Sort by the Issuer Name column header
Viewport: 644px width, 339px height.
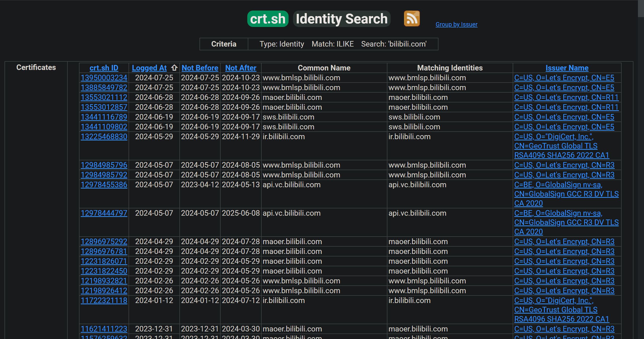pyautogui.click(x=567, y=68)
